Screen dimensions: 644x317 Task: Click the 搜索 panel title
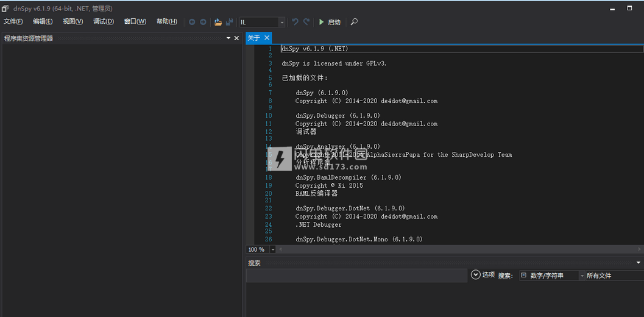(254, 263)
